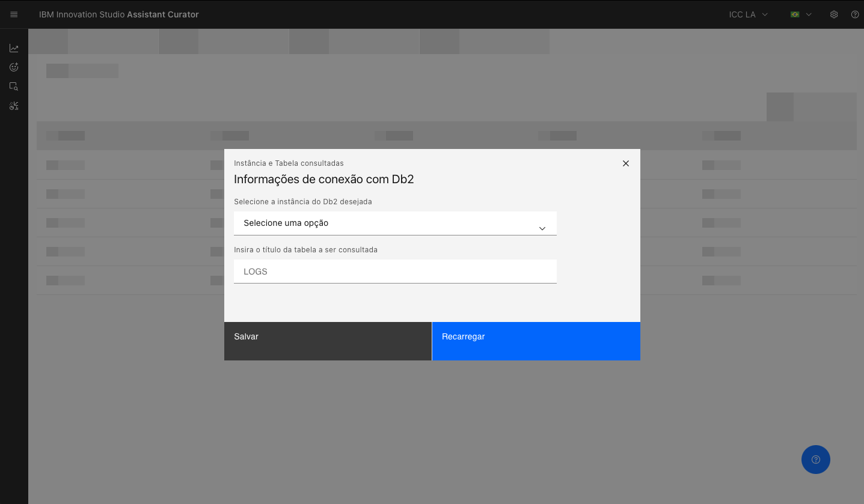Open the language selector chevron

click(x=809, y=14)
